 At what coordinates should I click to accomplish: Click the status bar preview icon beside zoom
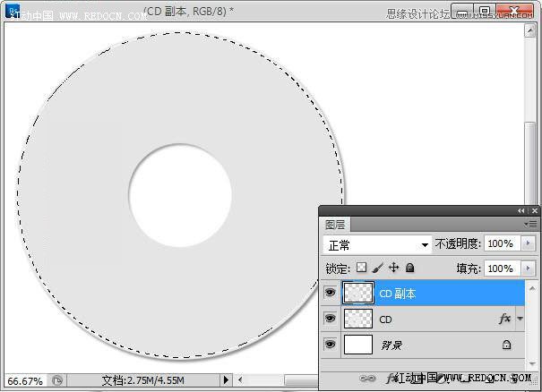tap(57, 380)
